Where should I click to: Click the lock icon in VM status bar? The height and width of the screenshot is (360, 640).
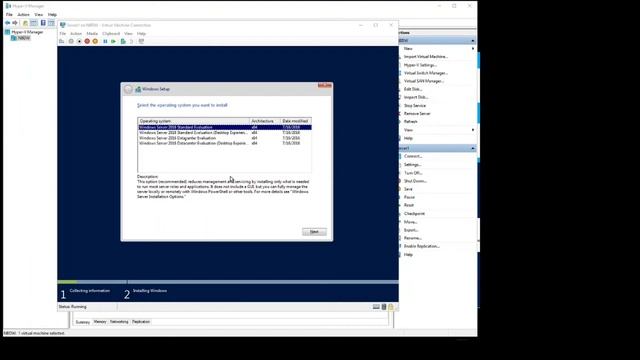[x=391, y=307]
